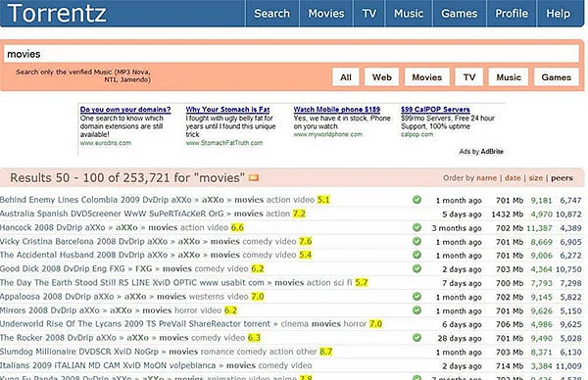Click verified checkmark on Appaloosa 2008 row
The width and height of the screenshot is (588, 380).
coord(416,297)
